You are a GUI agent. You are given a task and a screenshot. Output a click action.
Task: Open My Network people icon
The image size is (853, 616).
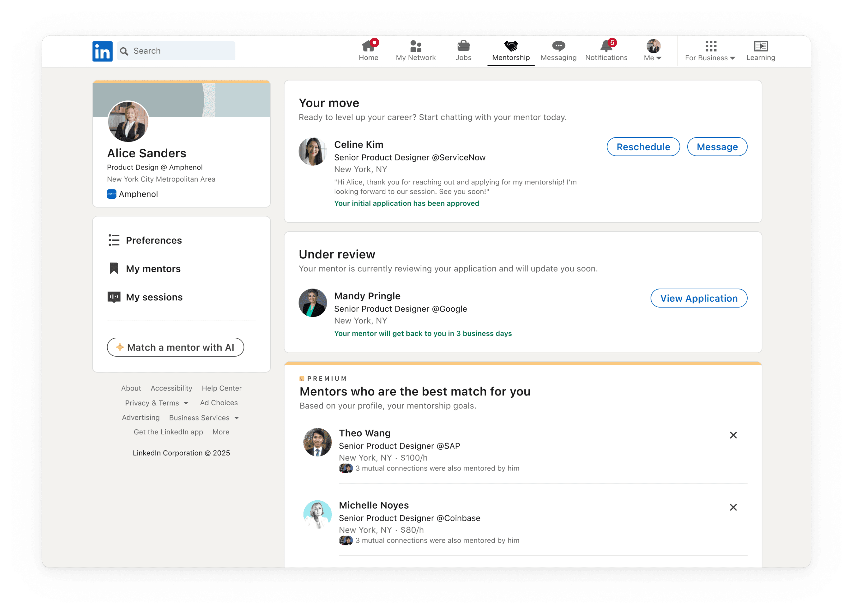415,46
